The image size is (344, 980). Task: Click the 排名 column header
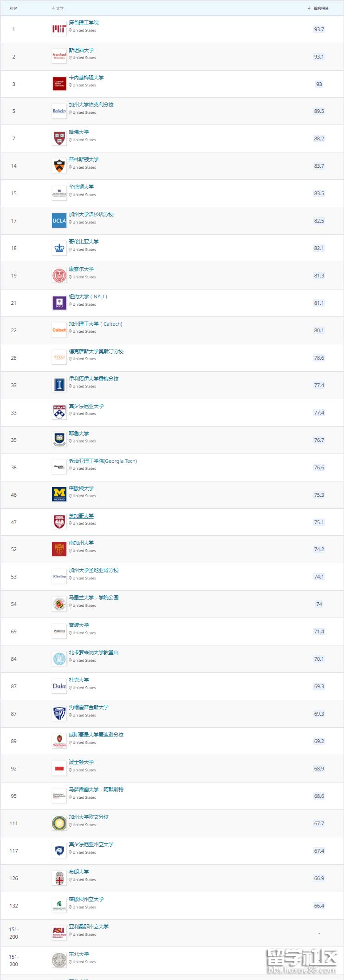pyautogui.click(x=13, y=8)
